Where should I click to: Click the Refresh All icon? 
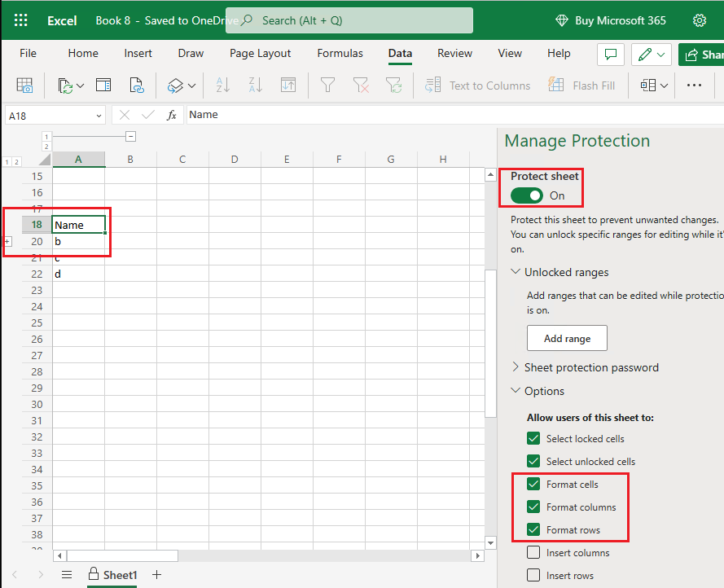click(65, 86)
